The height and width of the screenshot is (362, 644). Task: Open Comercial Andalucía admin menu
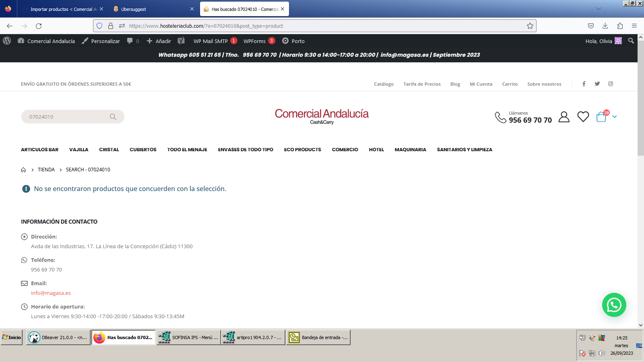click(x=46, y=41)
